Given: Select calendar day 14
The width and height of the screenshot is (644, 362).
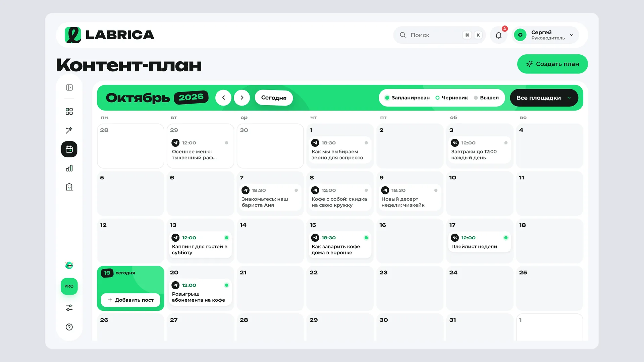Looking at the screenshot, I should click(x=270, y=241).
